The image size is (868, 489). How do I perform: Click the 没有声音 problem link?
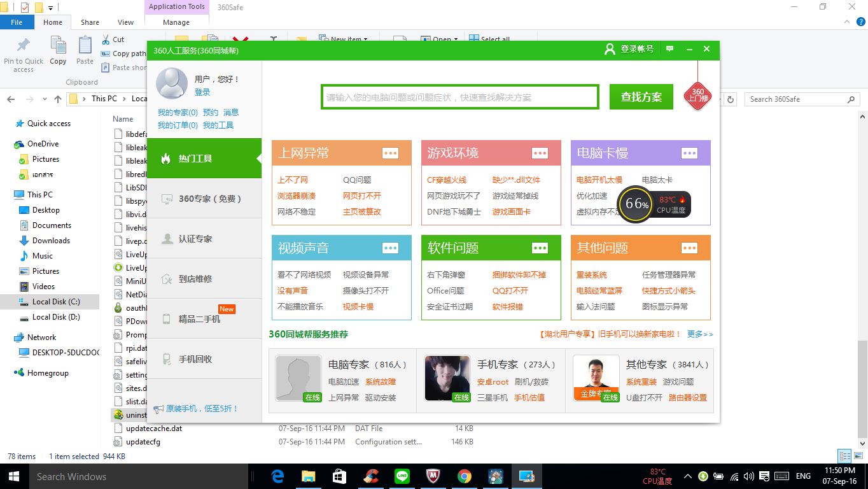(293, 291)
